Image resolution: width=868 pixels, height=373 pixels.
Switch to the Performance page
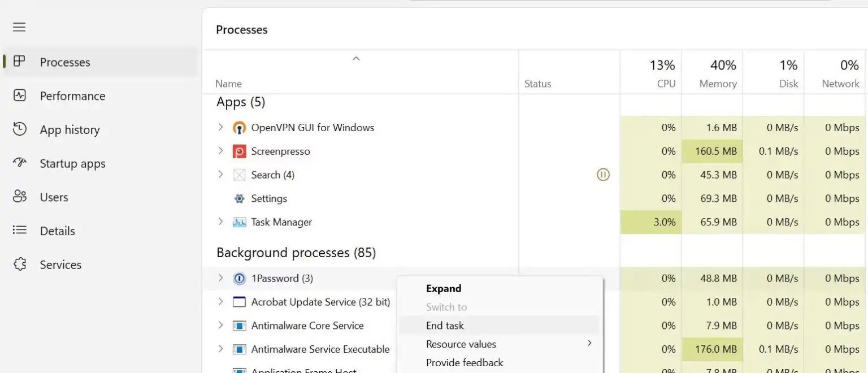(72, 96)
